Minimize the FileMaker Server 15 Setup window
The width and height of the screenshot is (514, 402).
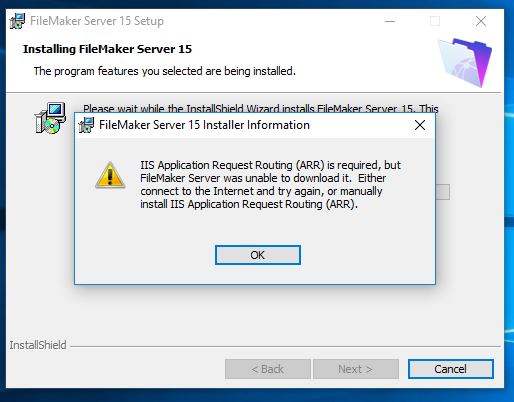point(390,21)
